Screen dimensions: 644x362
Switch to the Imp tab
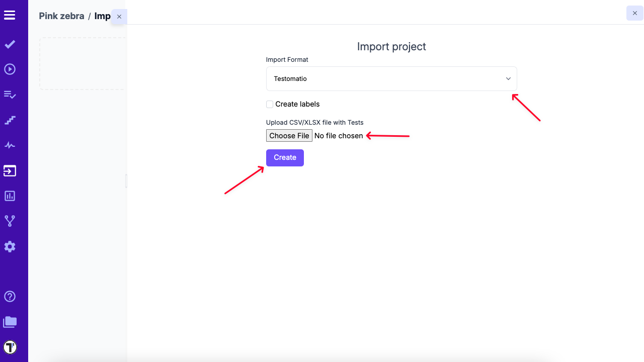(103, 16)
